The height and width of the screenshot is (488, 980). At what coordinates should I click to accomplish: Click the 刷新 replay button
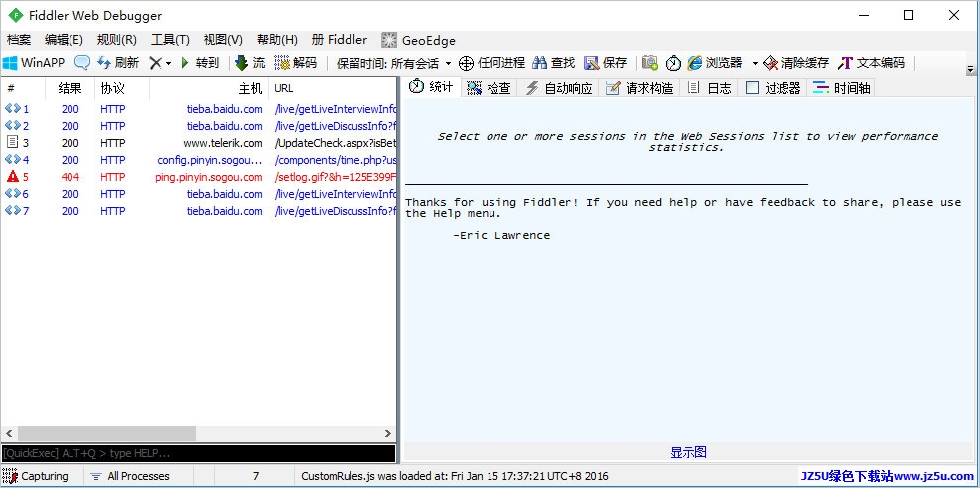[118, 63]
